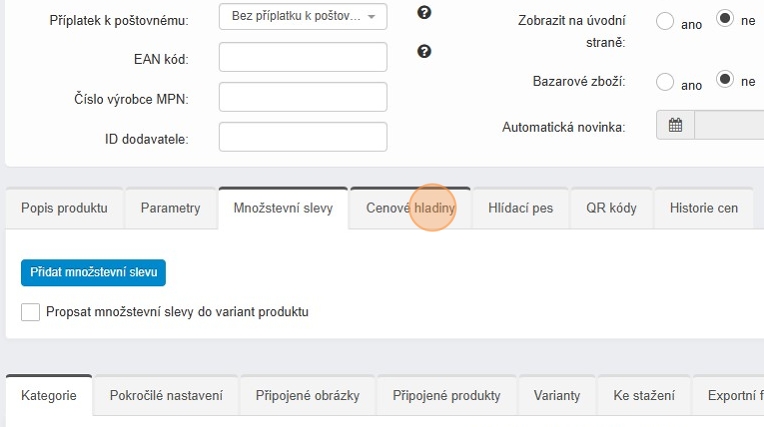The height and width of the screenshot is (427, 764).
Task: Click help icon next to Příplatek k poštovnému
Action: 424,13
